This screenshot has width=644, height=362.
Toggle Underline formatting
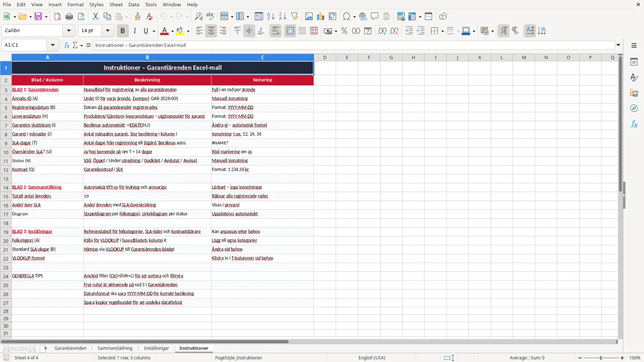point(145,31)
